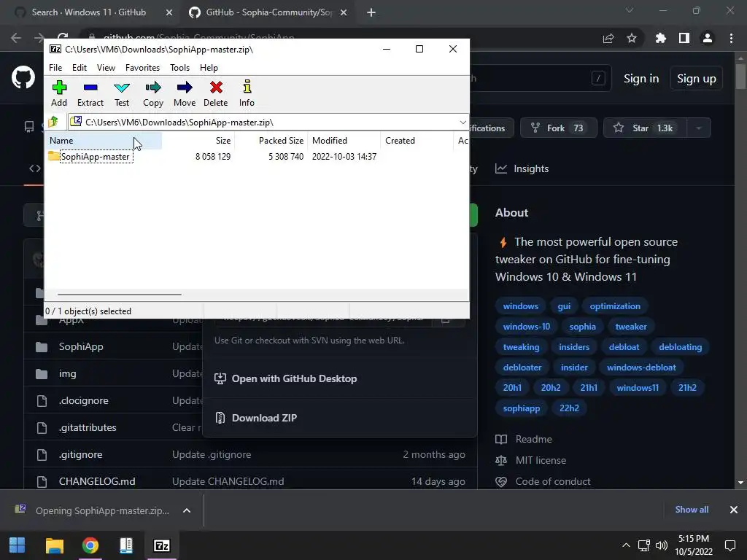Open Windows Start menu
Image resolution: width=747 pixels, height=560 pixels.
18,545
